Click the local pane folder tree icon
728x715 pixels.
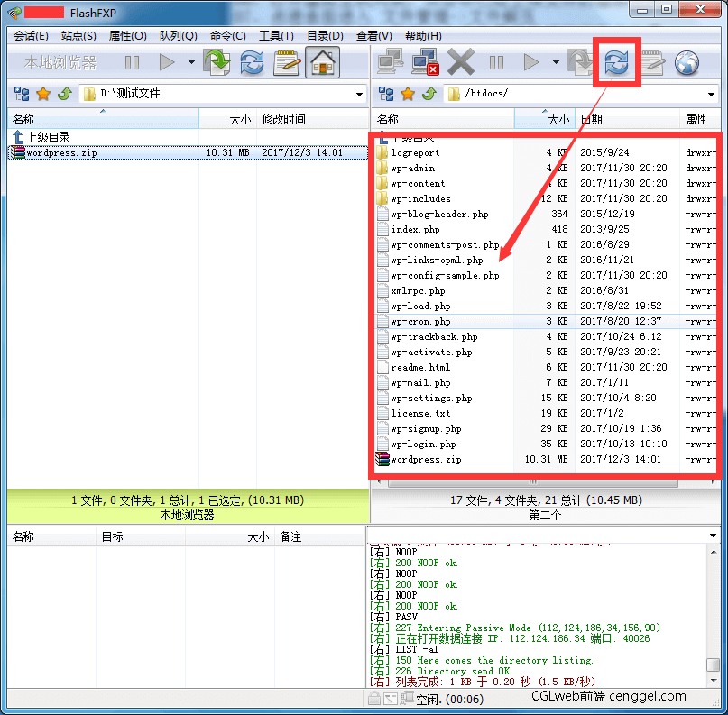pos(22,94)
